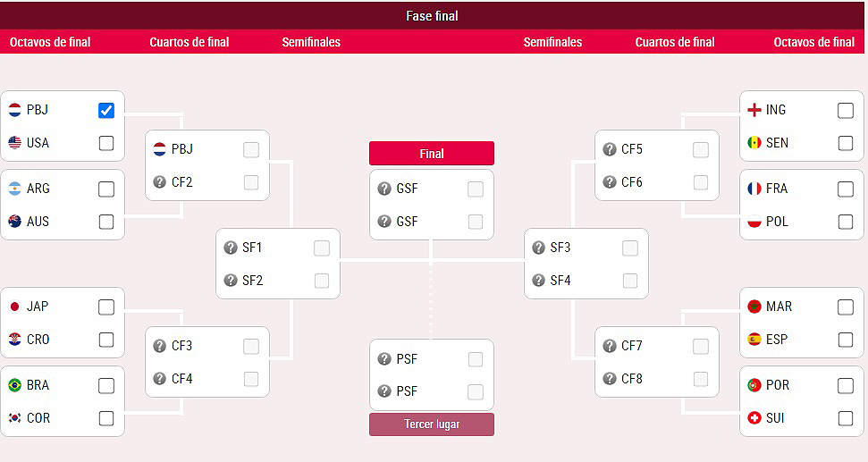This screenshot has height=462, width=868.
Task: Click the question mark icon beside SF3
Action: click(538, 248)
